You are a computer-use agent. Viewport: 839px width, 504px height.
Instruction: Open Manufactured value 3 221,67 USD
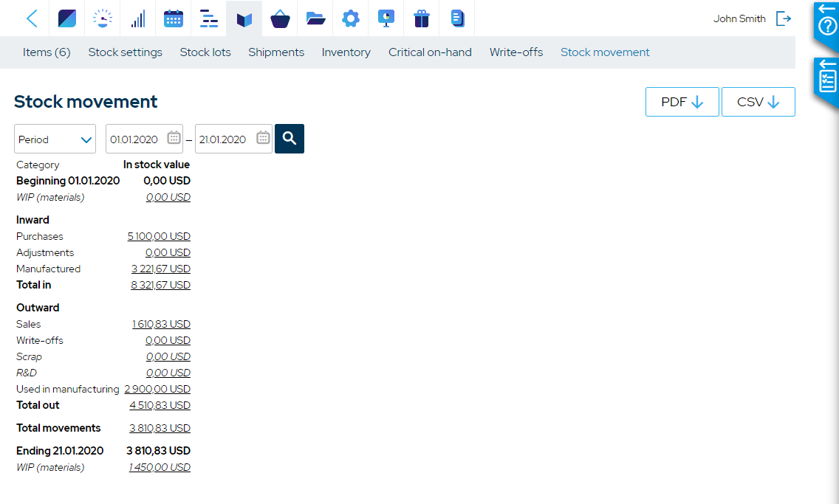click(161, 269)
